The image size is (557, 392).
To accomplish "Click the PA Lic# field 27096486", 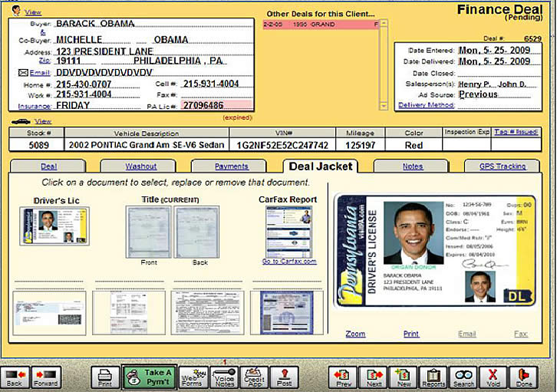I will (x=216, y=105).
